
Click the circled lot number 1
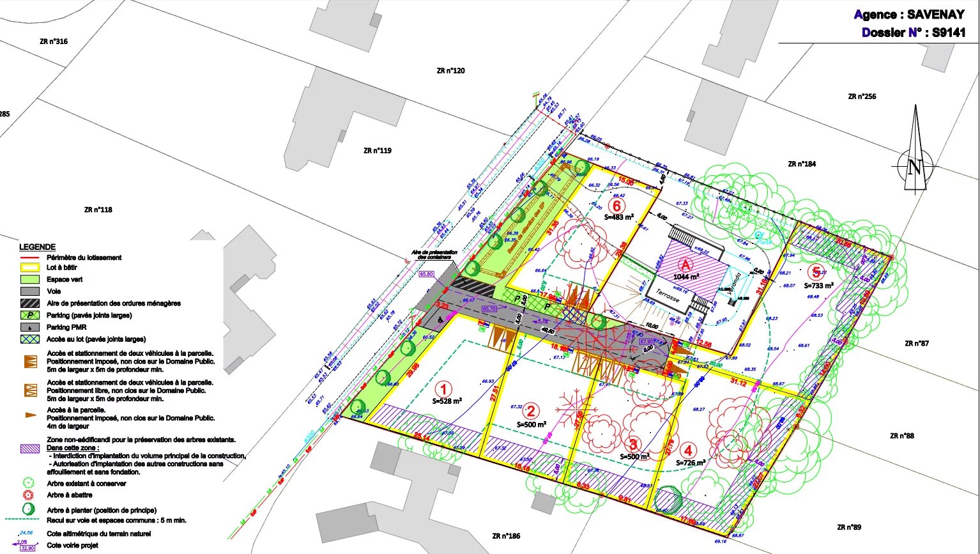click(x=443, y=388)
